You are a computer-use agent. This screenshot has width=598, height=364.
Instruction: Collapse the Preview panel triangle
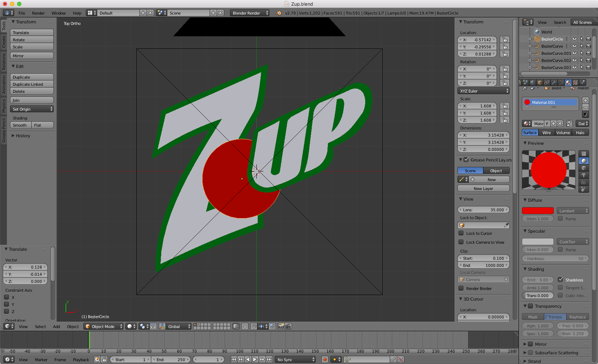point(525,143)
